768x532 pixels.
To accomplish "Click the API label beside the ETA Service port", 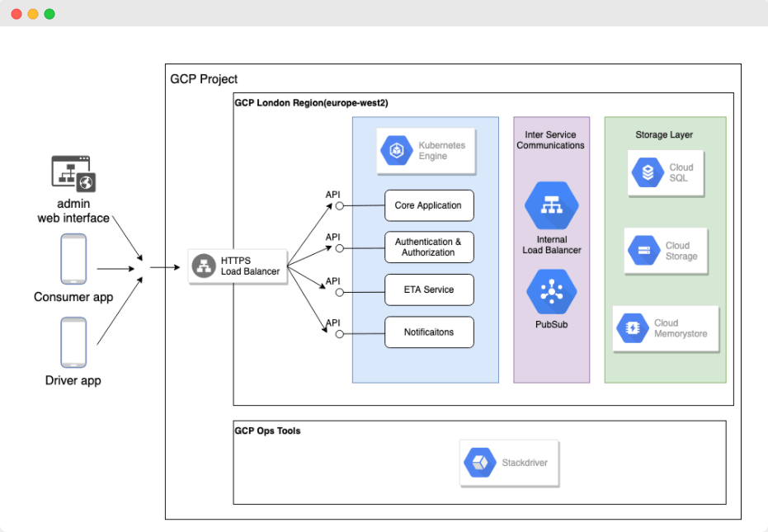I will [332, 280].
